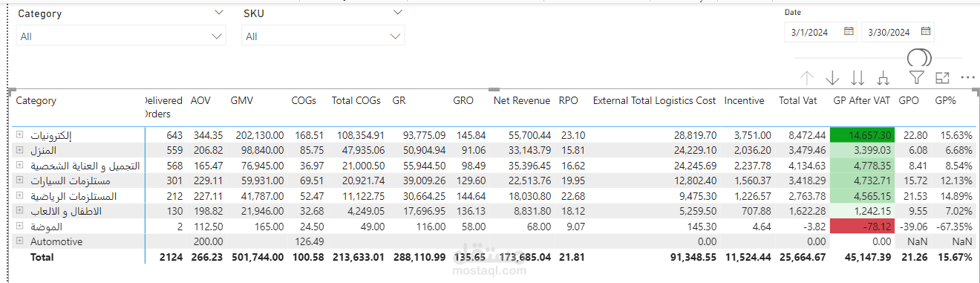This screenshot has height=283, width=980.
Task: Sort by the GRO column header
Action: [463, 101]
